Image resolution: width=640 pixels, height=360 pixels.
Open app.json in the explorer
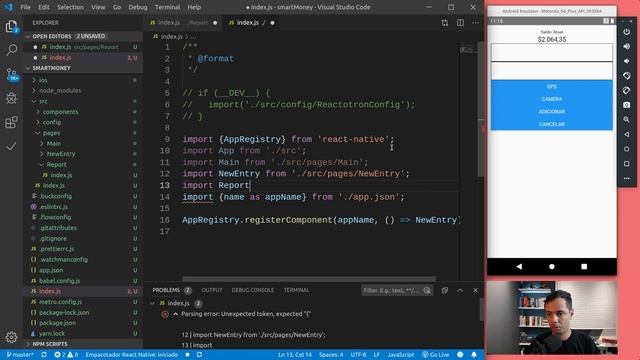(51, 270)
